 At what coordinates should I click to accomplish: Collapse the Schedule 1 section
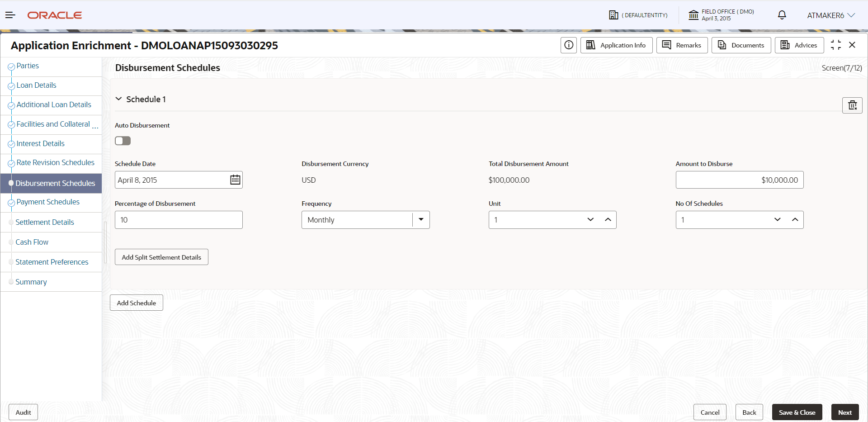[119, 99]
